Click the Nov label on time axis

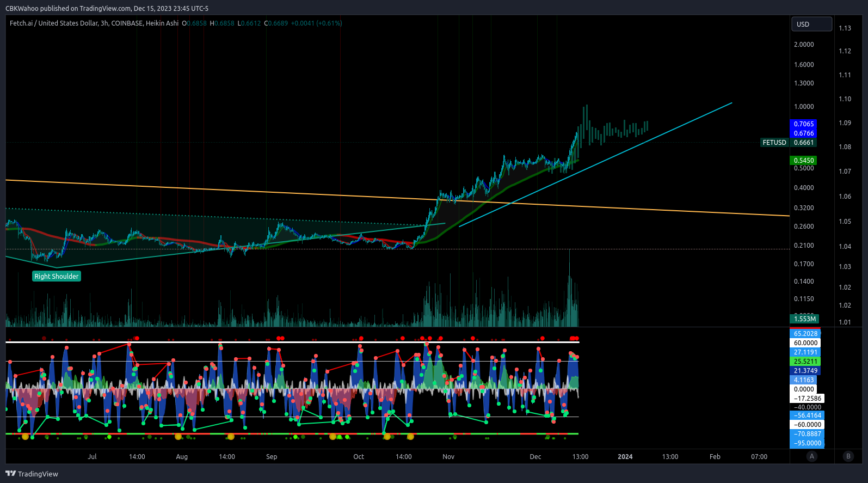(448, 457)
